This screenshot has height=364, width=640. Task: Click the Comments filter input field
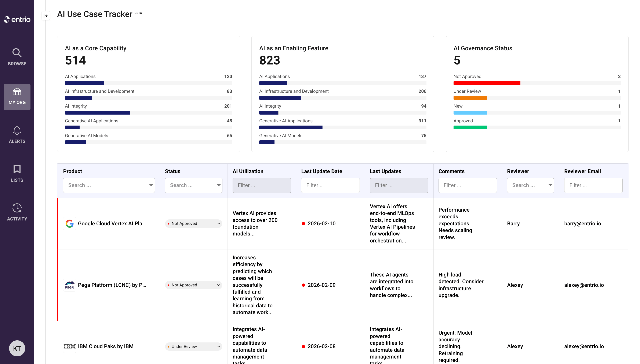(467, 185)
